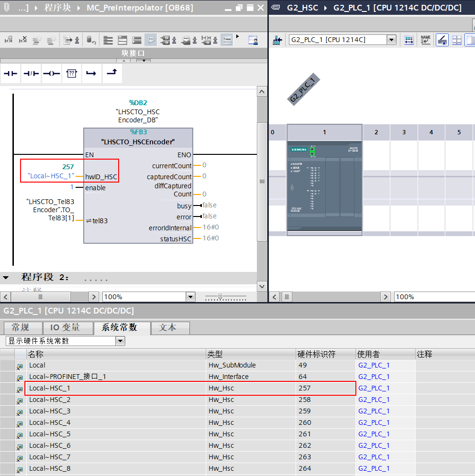Click the editor zoom slider
Image resolution: width=475 pixels, height=476 pixels.
click(220, 297)
